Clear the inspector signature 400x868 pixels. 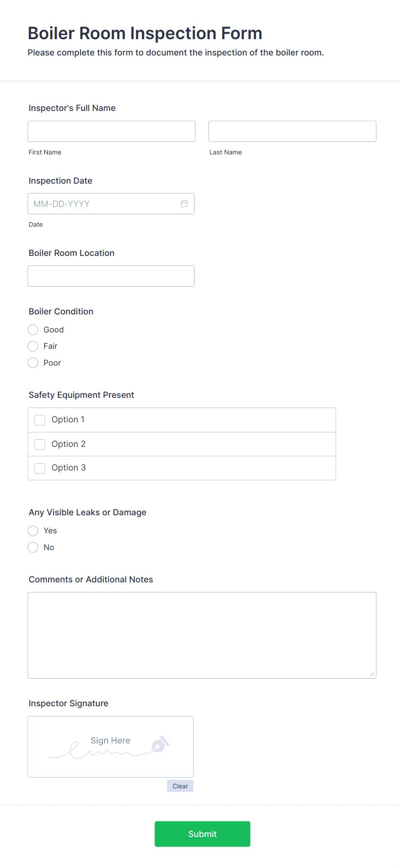point(180,786)
